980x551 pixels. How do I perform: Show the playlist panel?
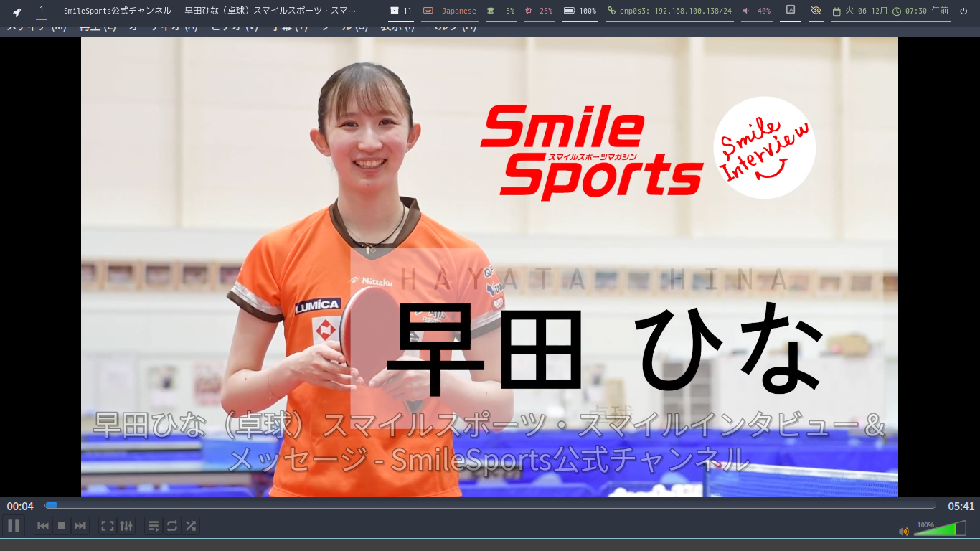point(154,526)
